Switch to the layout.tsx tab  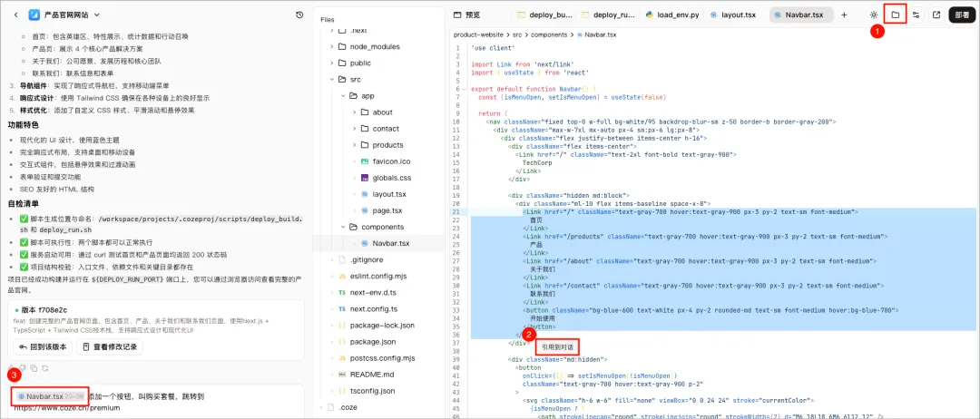point(734,15)
